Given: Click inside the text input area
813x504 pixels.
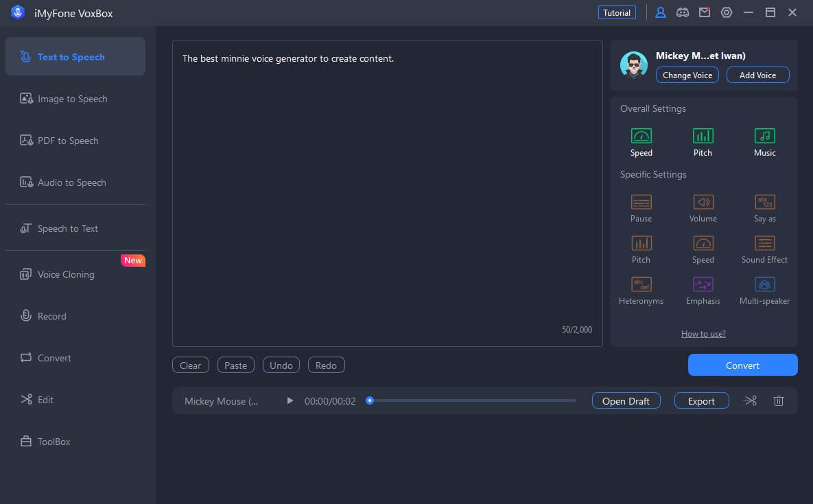Looking at the screenshot, I should point(388,193).
